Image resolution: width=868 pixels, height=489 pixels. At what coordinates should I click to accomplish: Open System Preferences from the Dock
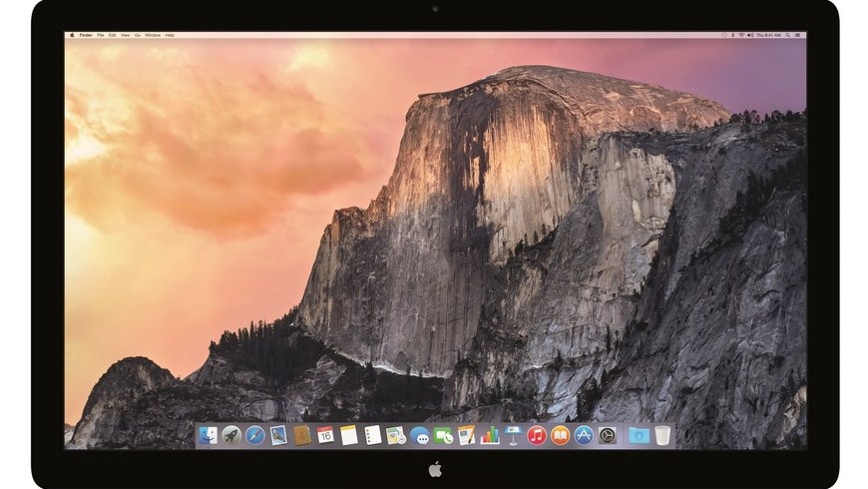(607, 435)
